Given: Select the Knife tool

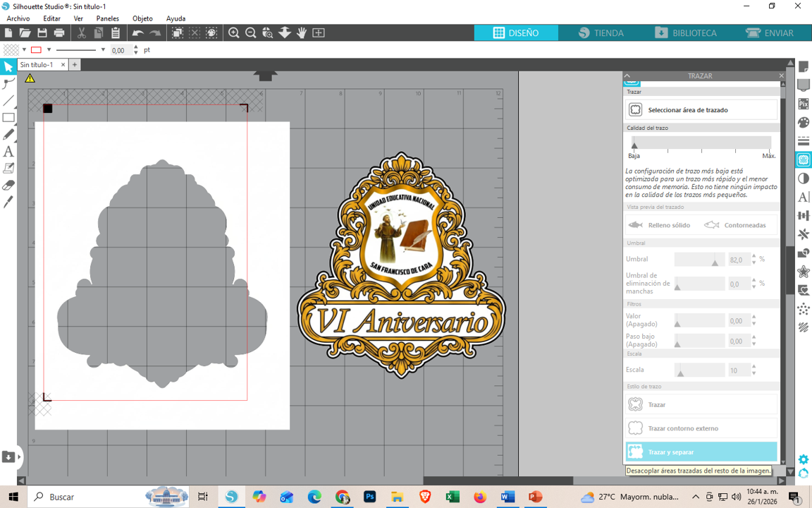Looking at the screenshot, I should 8,202.
